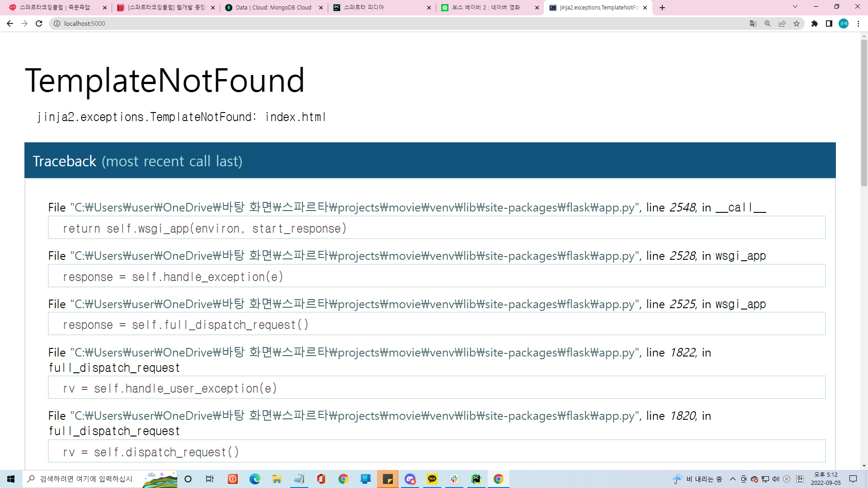
Task: Open PyCharm from taskbar
Action: pyautogui.click(x=476, y=479)
